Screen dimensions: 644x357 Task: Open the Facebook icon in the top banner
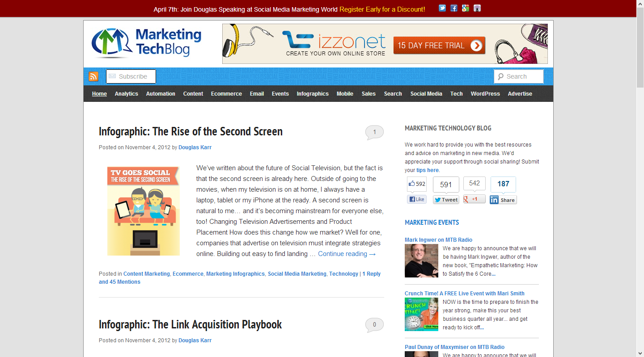(x=454, y=8)
